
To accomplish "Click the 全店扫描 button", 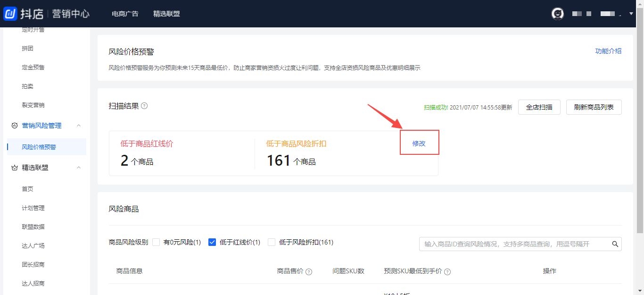I will pos(539,107).
